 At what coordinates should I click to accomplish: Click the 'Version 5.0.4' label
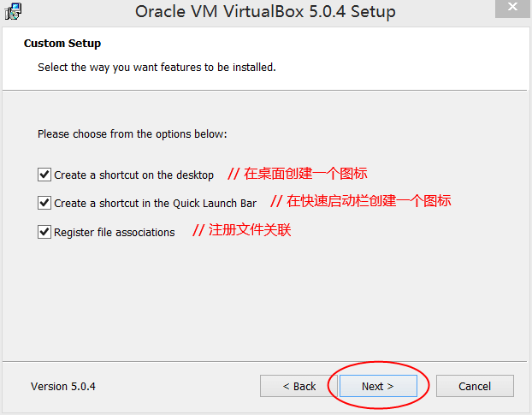pos(63,386)
